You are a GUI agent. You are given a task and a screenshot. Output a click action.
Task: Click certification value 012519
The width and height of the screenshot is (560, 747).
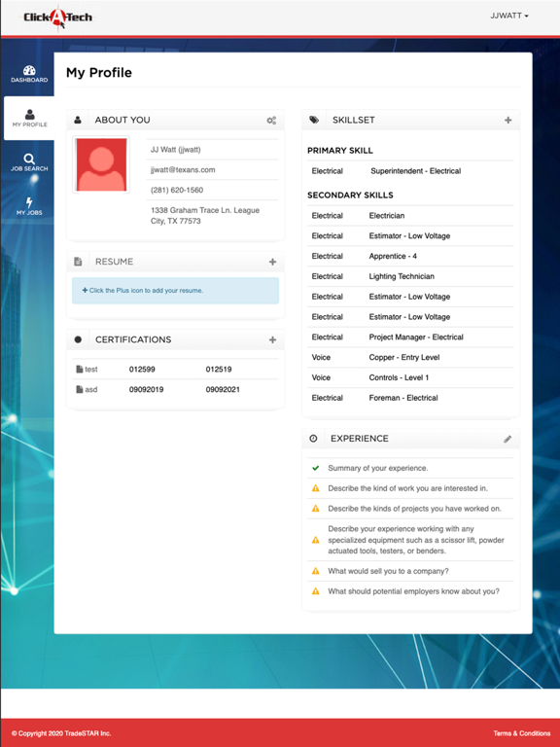coord(219,370)
